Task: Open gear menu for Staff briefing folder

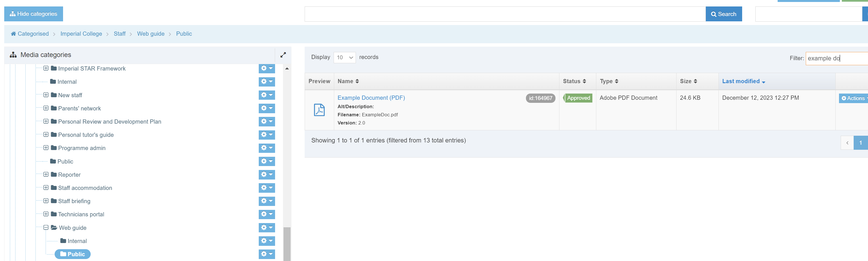Action: (x=267, y=201)
